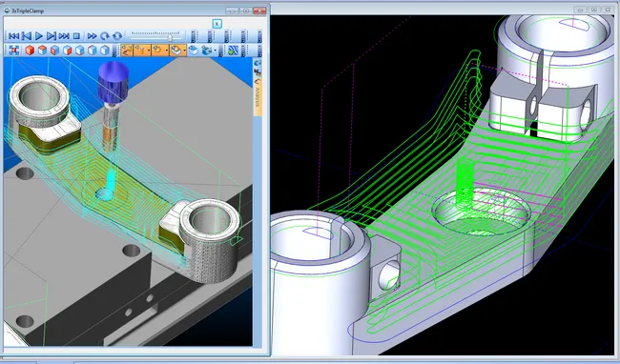Expand toolbar overflow after speed slider
This screenshot has width=620, height=364.
(193, 36)
